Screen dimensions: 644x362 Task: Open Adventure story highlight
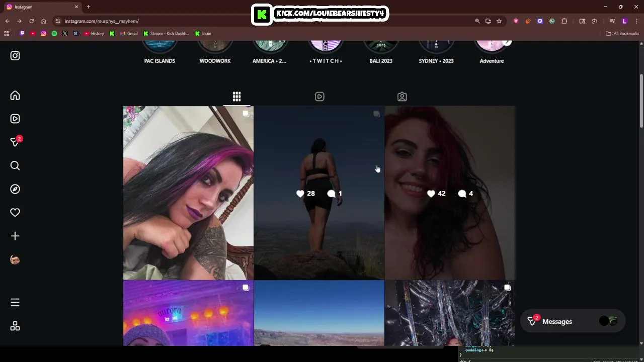pos(492,53)
